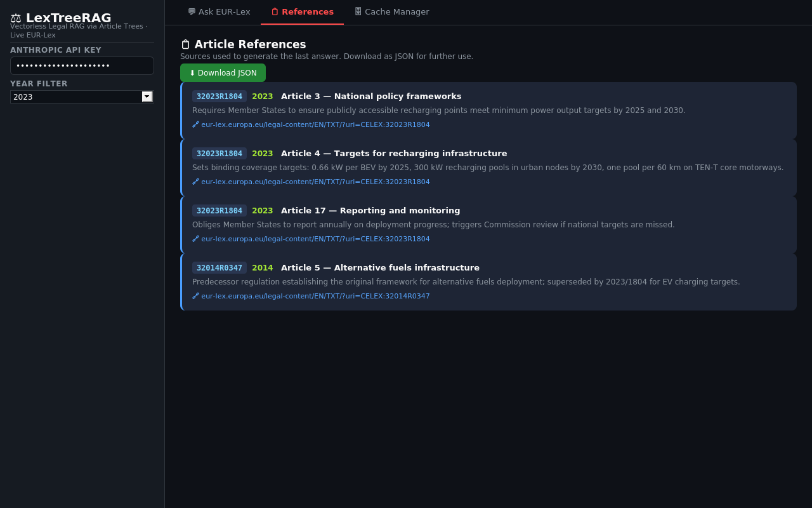This screenshot has width=812, height=508.
Task: Click title Article 17 — Reporting and monitoring
Action: (370, 211)
